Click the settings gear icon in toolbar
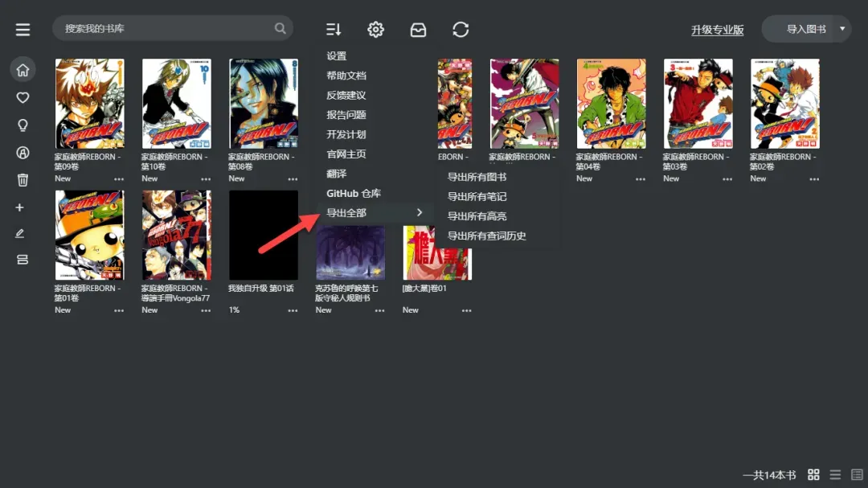 click(x=375, y=29)
